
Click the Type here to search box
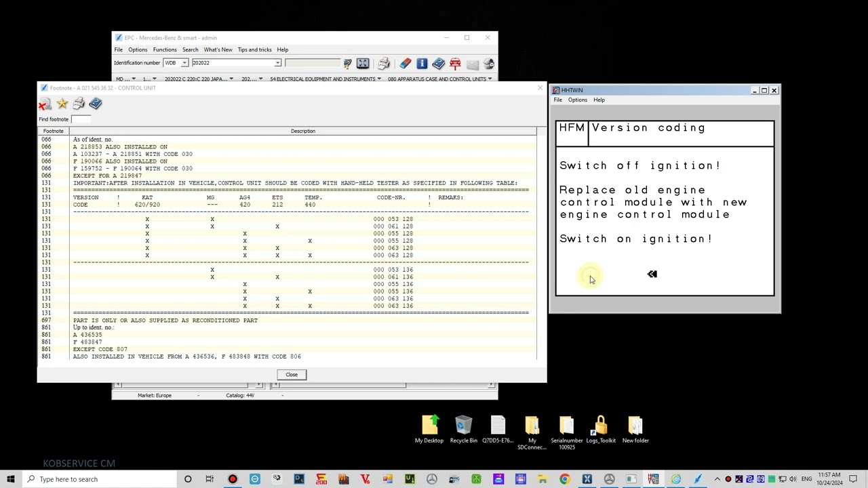[99, 479]
